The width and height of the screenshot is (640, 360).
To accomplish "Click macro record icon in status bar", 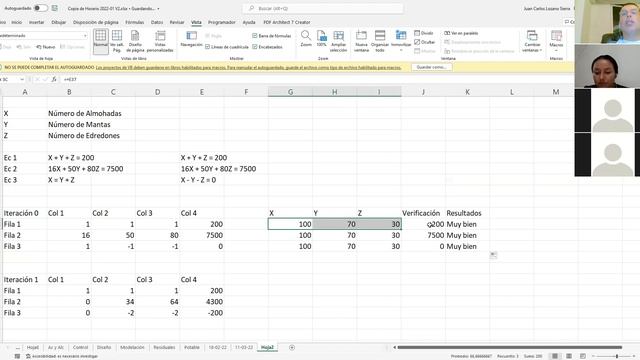I will click(17, 356).
